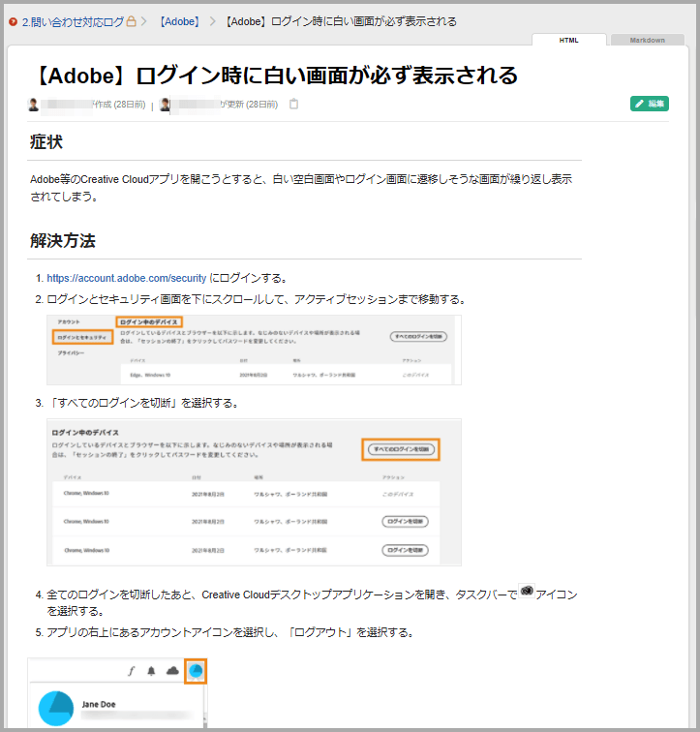The width and height of the screenshot is (700, 732).
Task: Click the green 編集 edit button
Action: 649,104
